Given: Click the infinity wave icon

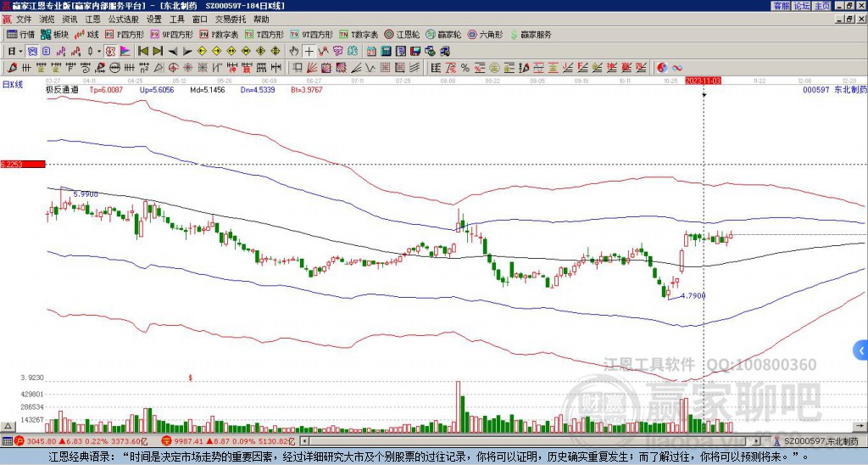Looking at the screenshot, I should click(677, 68).
